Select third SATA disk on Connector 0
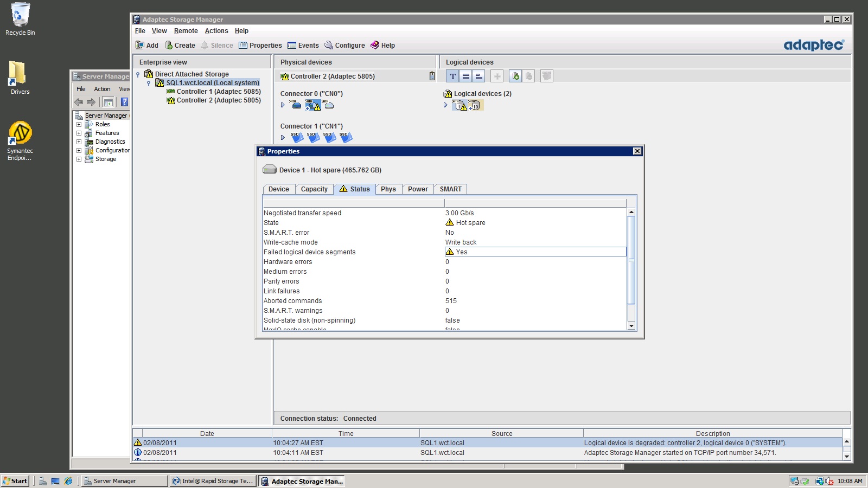This screenshot has height=488, width=868. [329, 105]
